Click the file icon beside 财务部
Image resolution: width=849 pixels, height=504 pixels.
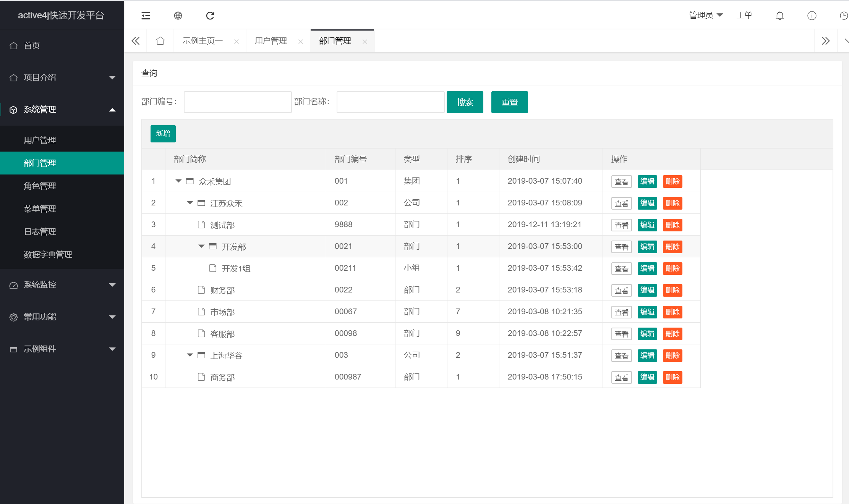(x=201, y=290)
